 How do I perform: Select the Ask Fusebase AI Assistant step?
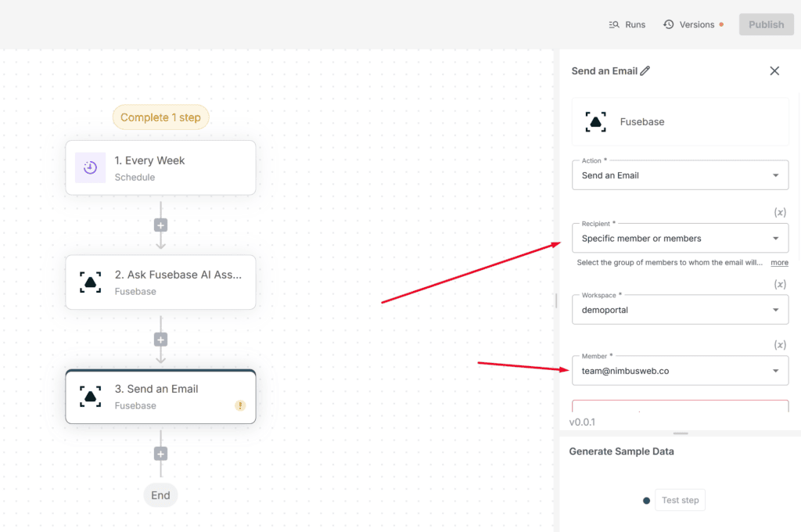[160, 282]
